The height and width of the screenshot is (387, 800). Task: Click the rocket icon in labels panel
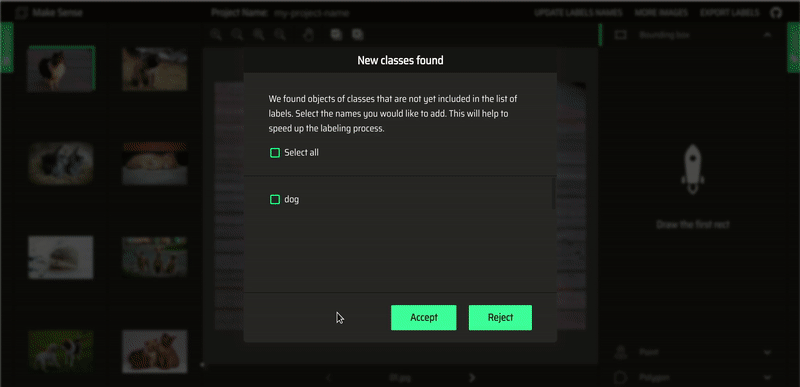coord(692,169)
